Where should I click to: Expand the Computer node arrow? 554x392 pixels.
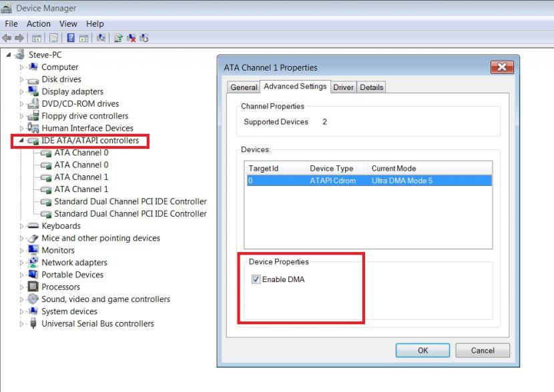[x=21, y=67]
